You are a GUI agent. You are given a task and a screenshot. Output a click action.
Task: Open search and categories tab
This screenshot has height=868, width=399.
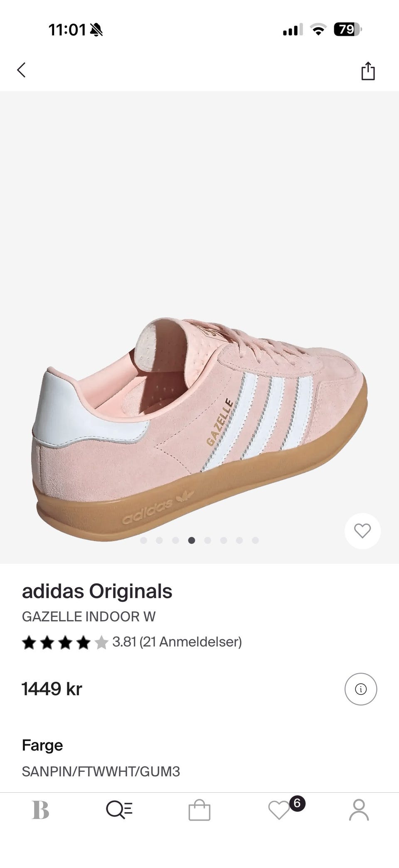click(x=119, y=810)
